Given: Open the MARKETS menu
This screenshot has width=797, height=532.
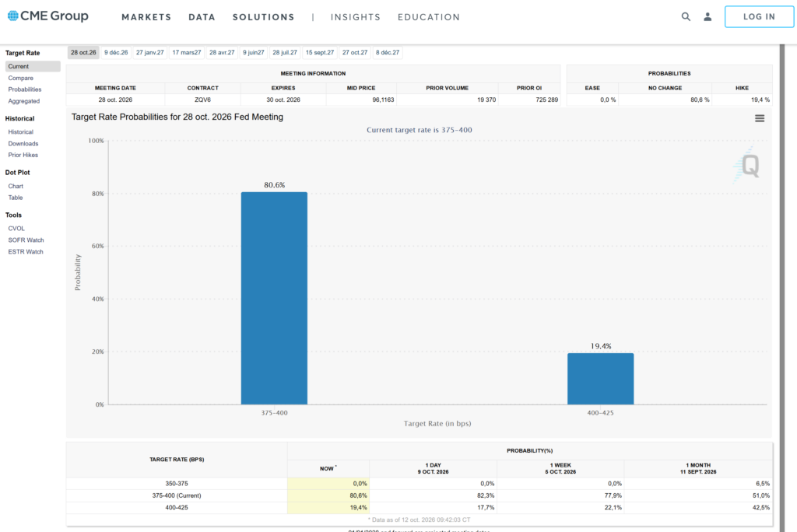Looking at the screenshot, I should pos(146,17).
